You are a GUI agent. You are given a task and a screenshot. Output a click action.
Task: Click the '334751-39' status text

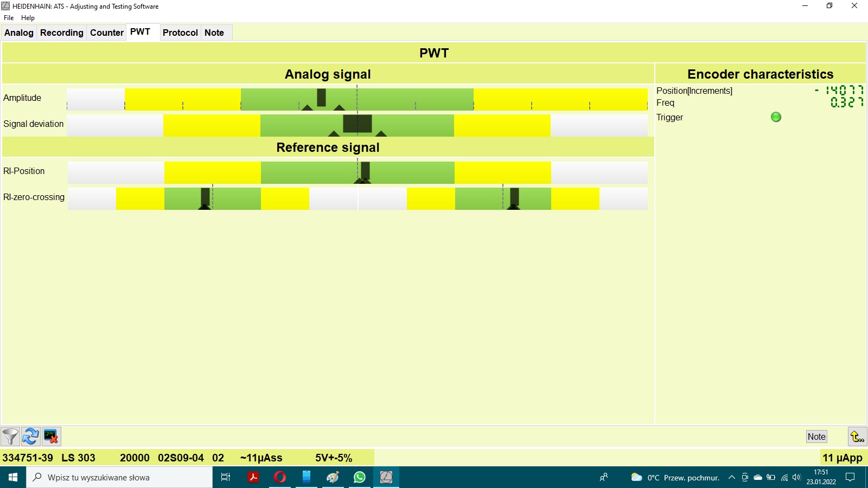click(28, 458)
